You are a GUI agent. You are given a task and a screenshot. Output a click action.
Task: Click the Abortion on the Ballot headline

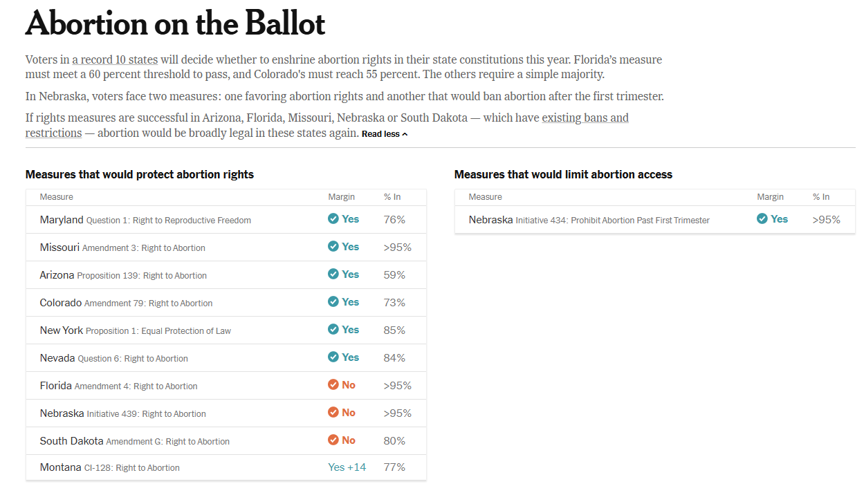[x=175, y=24]
